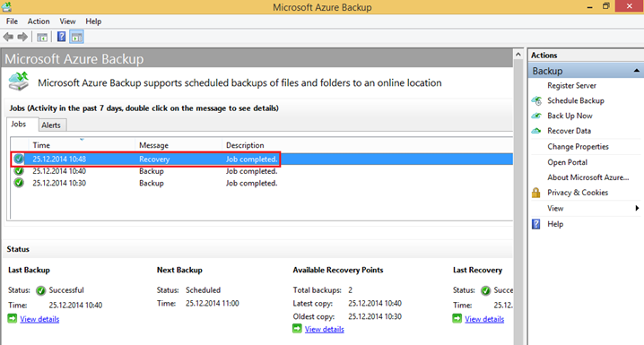Click the Privacy & Cookies lock icon
This screenshot has height=345, width=644.
536,193
